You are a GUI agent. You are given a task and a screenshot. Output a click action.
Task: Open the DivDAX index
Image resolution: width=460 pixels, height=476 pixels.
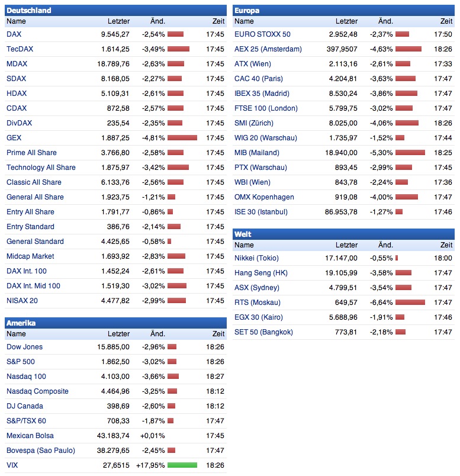click(x=20, y=123)
